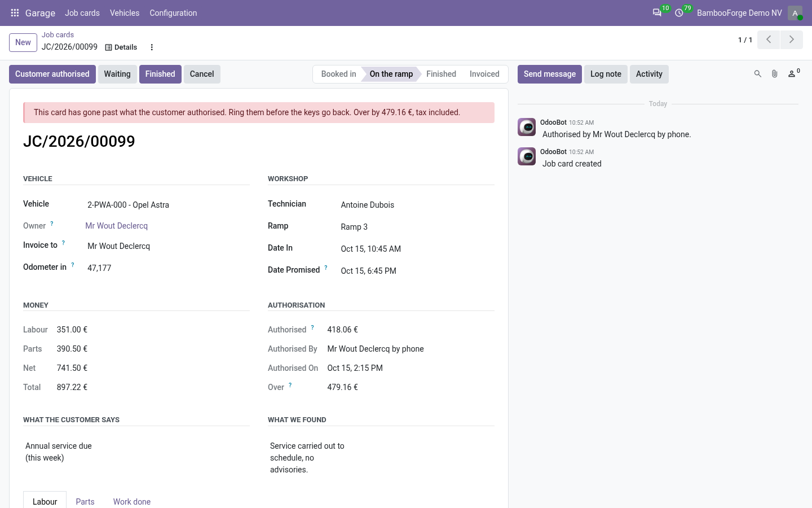Image resolution: width=812 pixels, height=508 pixels.
Task: Go to the next record arrow
Action: tap(792, 40)
